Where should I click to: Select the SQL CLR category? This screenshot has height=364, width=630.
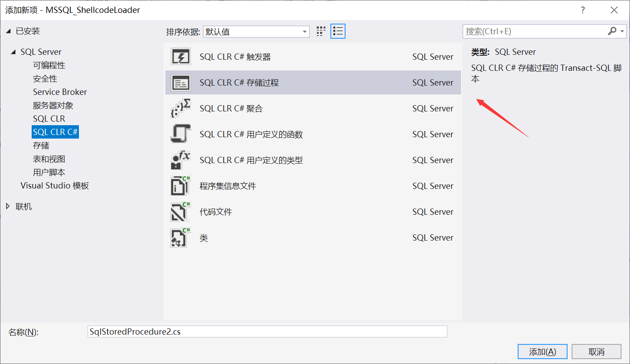[x=49, y=119]
